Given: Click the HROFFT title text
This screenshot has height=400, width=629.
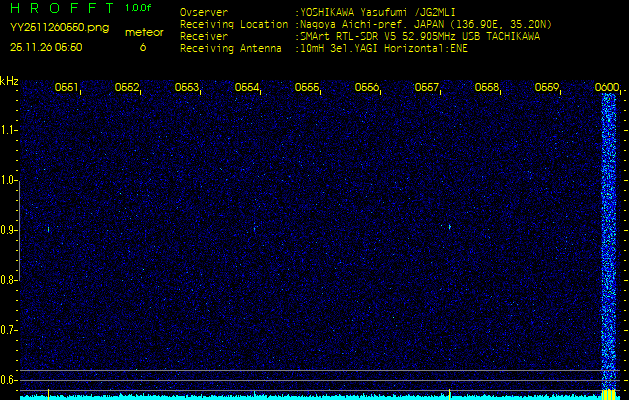Looking at the screenshot, I should [x=60, y=8].
